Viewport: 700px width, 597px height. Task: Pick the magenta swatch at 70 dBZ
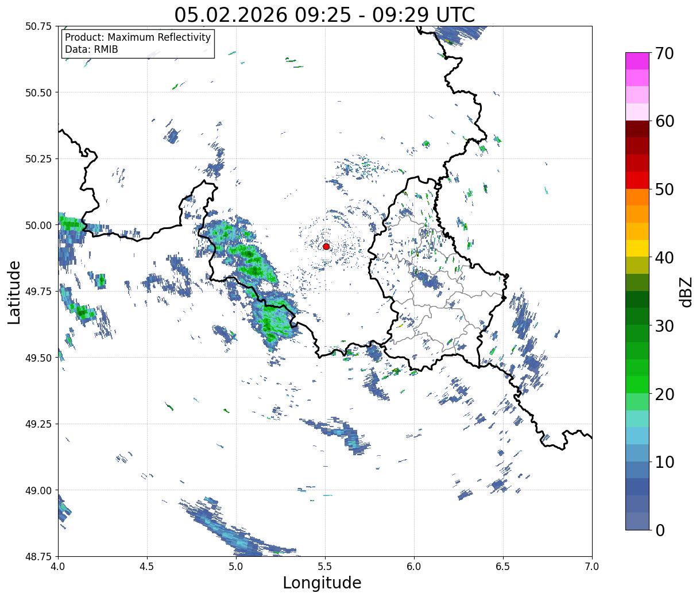click(x=637, y=61)
